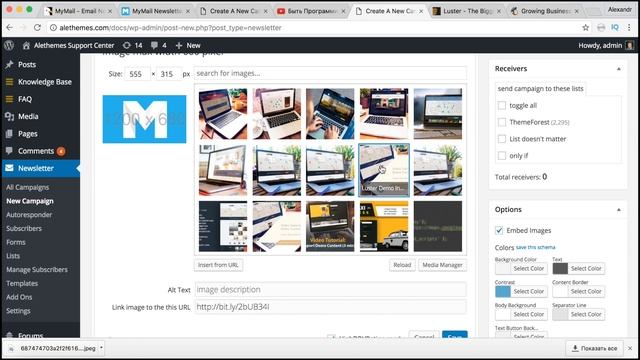
Task: Check the List doesn't matter checkbox
Action: click(x=502, y=139)
